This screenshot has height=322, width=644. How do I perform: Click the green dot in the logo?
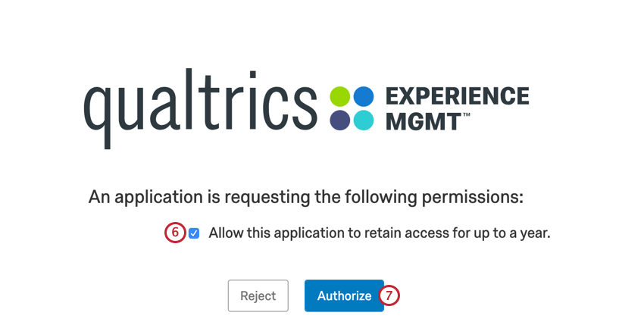(340, 97)
